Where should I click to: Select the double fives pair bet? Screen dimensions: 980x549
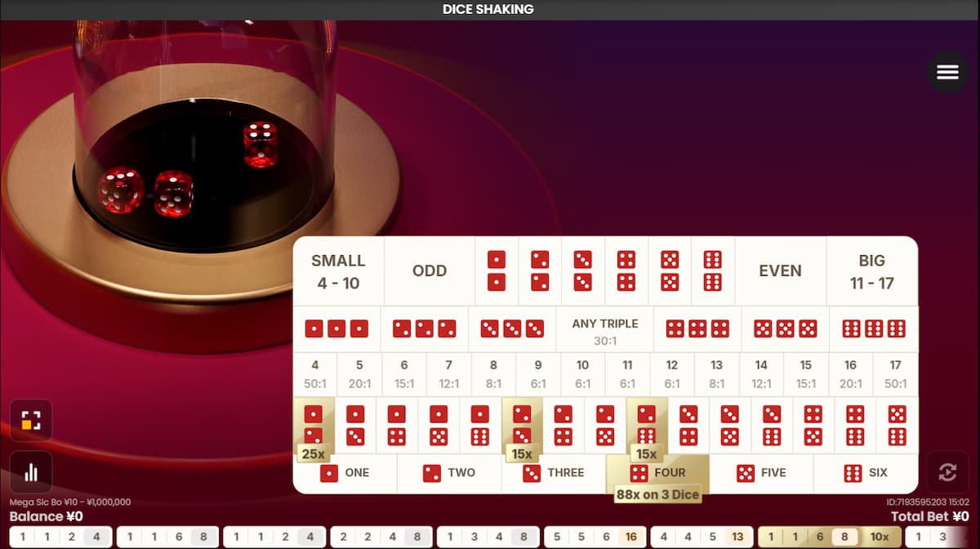670,270
